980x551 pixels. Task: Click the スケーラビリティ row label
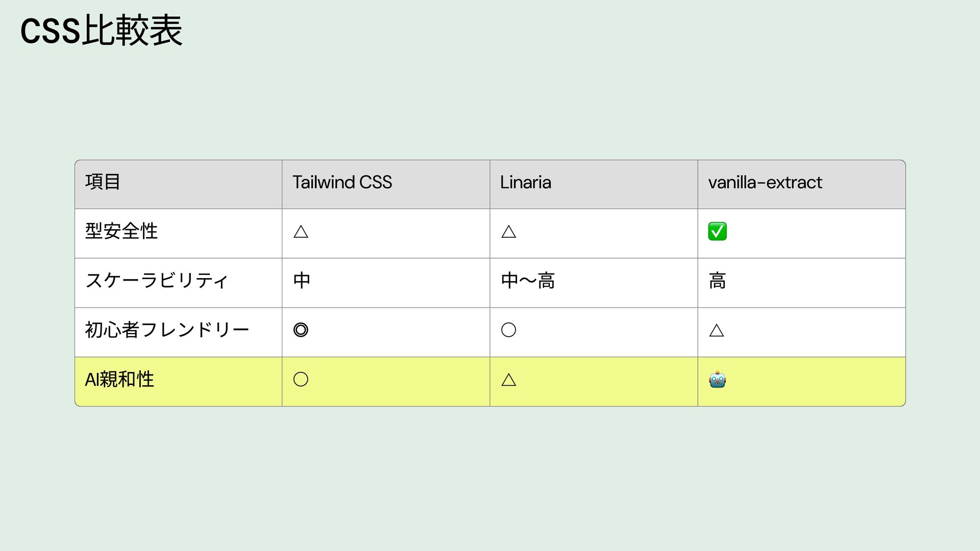click(x=156, y=281)
